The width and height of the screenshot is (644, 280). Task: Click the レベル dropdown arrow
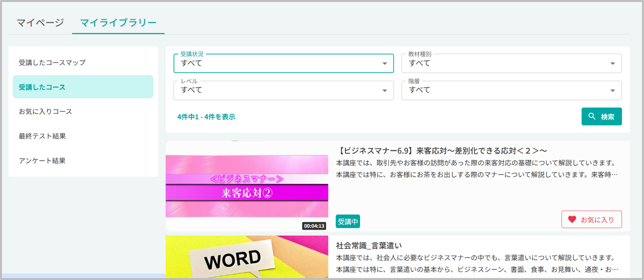384,90
